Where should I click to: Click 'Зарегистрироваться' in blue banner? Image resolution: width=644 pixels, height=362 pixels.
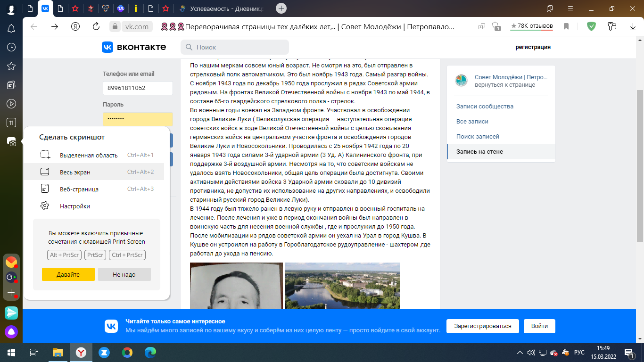[x=482, y=326]
